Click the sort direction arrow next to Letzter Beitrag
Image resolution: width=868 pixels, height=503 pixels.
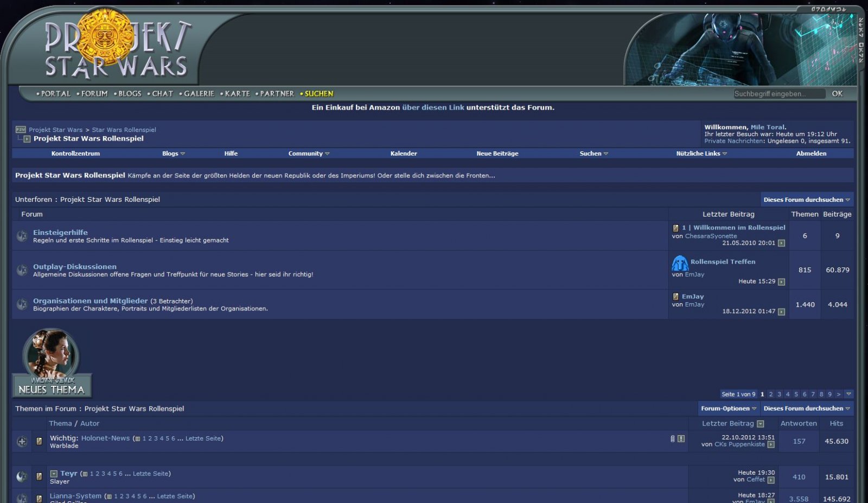(x=761, y=424)
